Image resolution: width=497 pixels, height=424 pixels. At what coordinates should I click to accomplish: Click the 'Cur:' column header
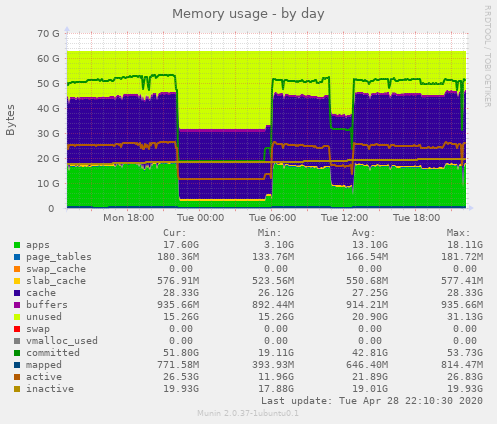coord(175,233)
